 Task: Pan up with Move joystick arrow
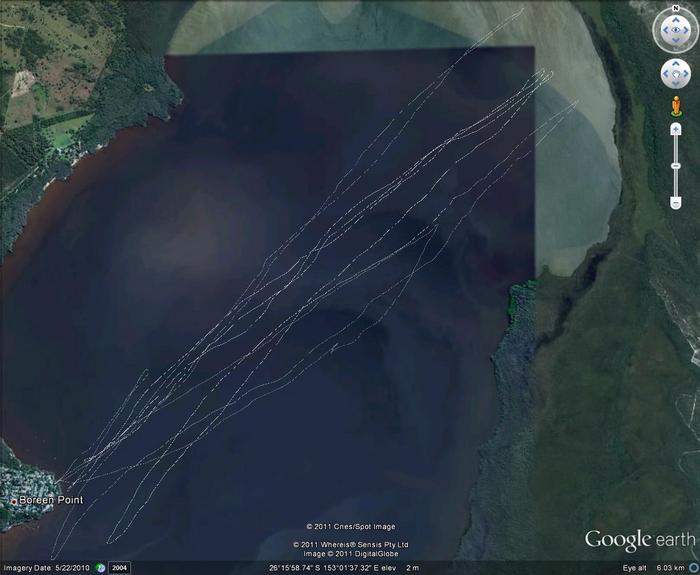pos(675,63)
